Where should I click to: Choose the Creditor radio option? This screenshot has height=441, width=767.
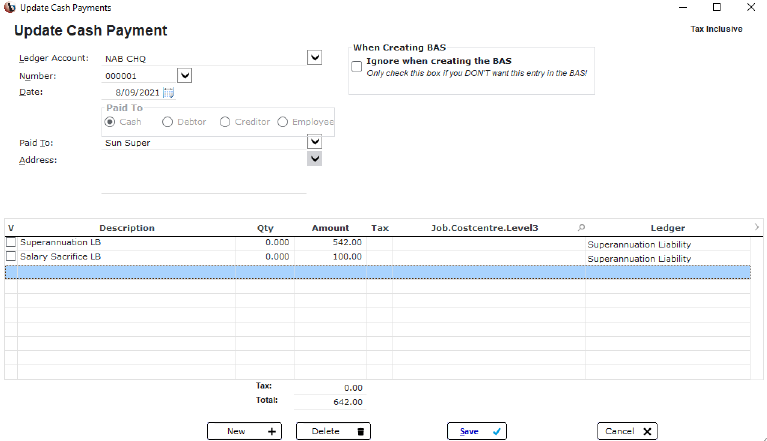pyautogui.click(x=225, y=122)
